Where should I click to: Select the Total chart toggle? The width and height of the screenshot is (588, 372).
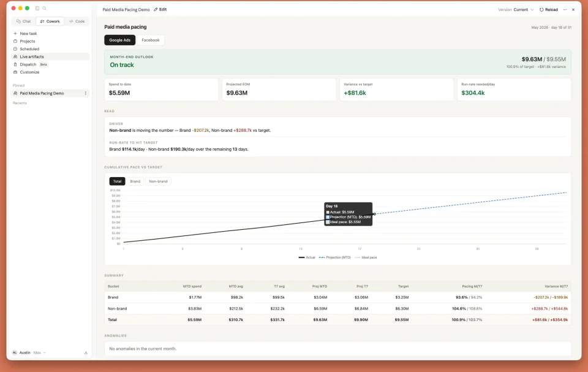tap(118, 181)
